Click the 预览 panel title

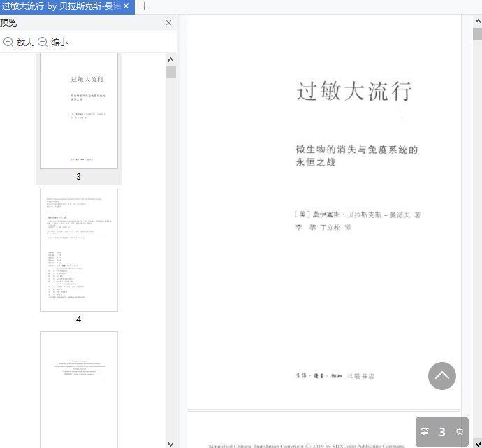click(x=8, y=23)
